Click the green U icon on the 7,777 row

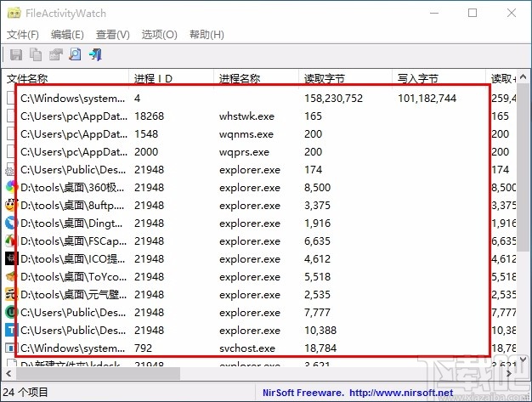11,312
